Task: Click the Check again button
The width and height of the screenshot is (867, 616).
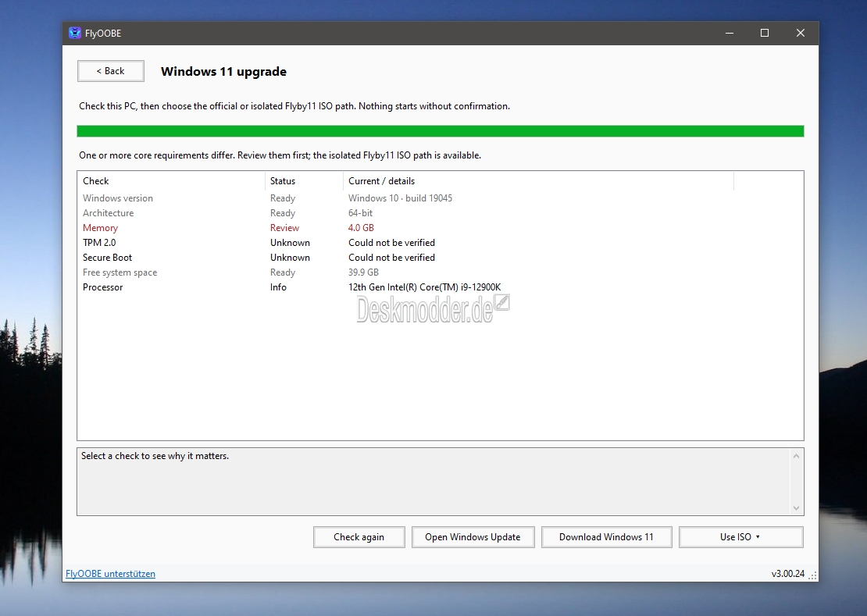Action: click(359, 537)
